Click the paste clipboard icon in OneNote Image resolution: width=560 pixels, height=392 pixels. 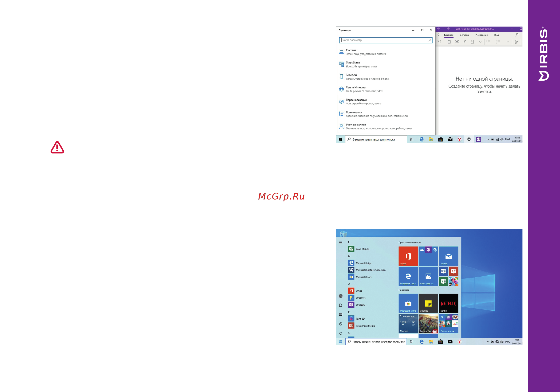pyautogui.click(x=449, y=42)
